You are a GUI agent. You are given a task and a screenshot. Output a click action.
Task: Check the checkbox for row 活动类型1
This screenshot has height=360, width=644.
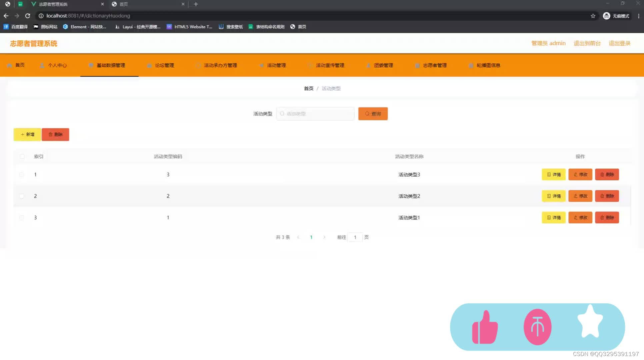(22, 217)
